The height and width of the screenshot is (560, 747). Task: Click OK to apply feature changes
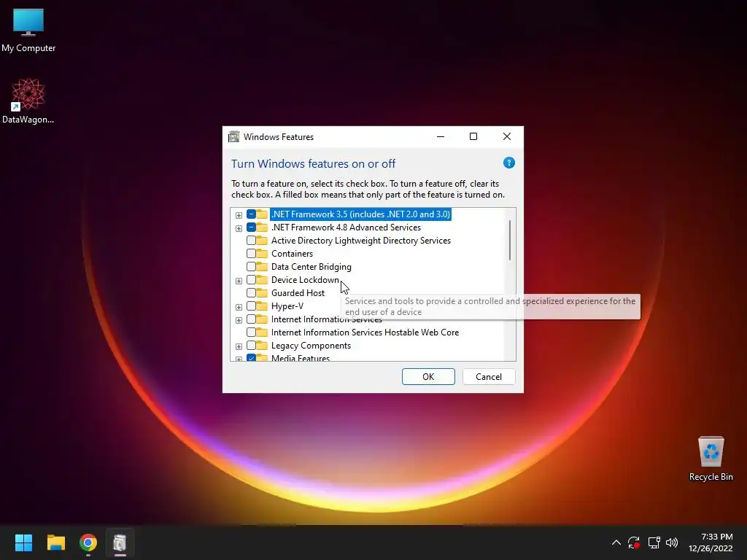click(428, 377)
